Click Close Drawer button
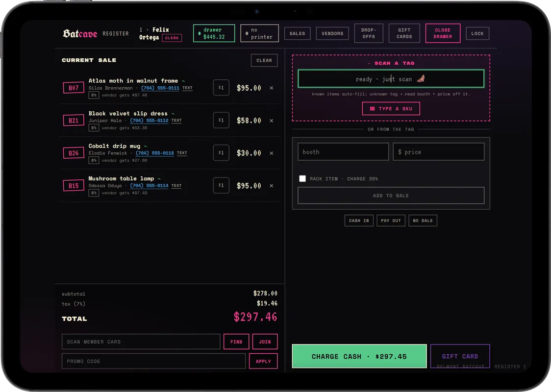551x392 pixels. pos(443,33)
